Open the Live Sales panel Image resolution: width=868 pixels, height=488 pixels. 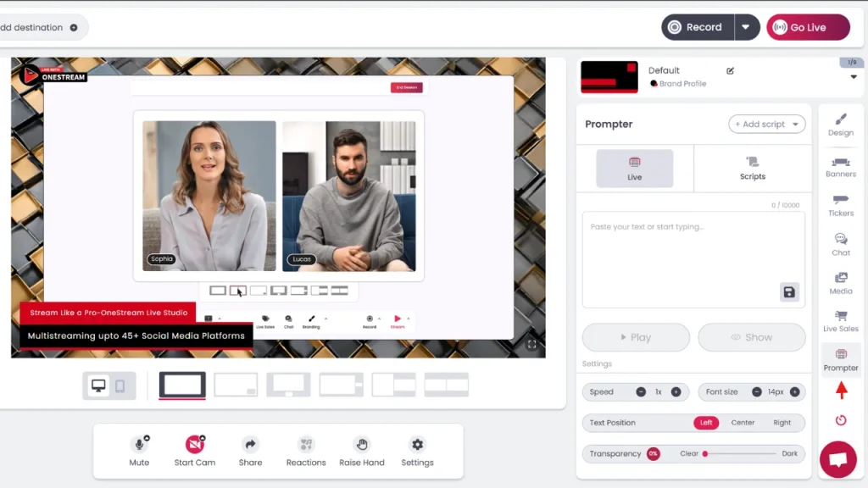tap(840, 321)
